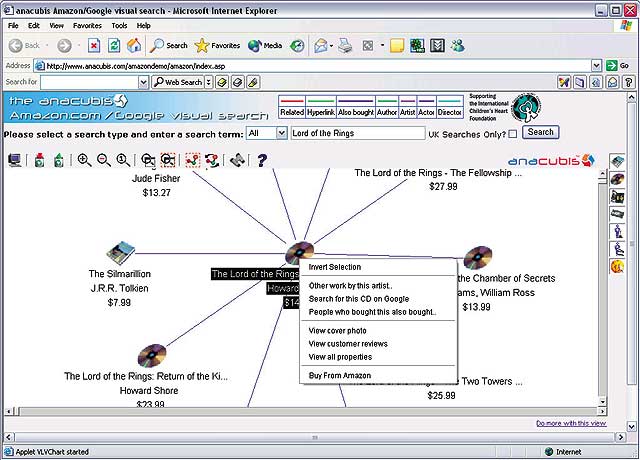640x460 pixels.
Task: Click the Go button beside address bar
Action: point(617,65)
